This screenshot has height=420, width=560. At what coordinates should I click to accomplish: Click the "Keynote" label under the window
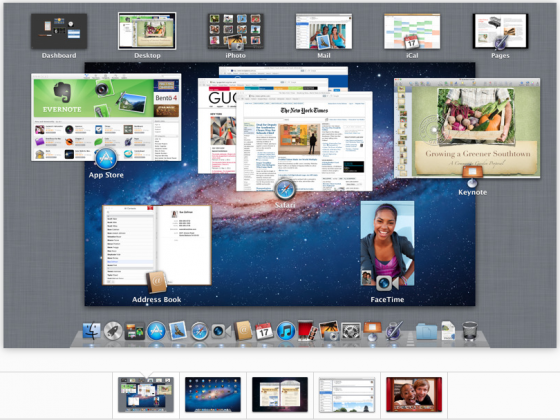[x=472, y=192]
